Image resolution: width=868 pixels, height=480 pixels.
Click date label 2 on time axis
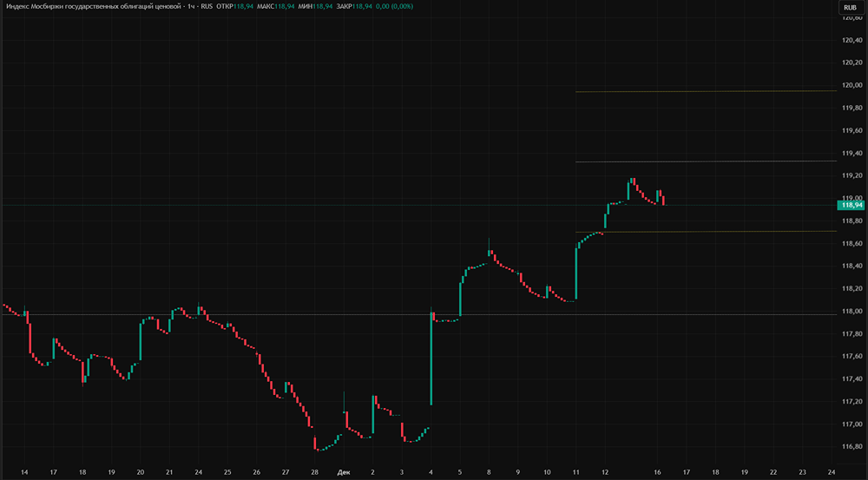(372, 472)
